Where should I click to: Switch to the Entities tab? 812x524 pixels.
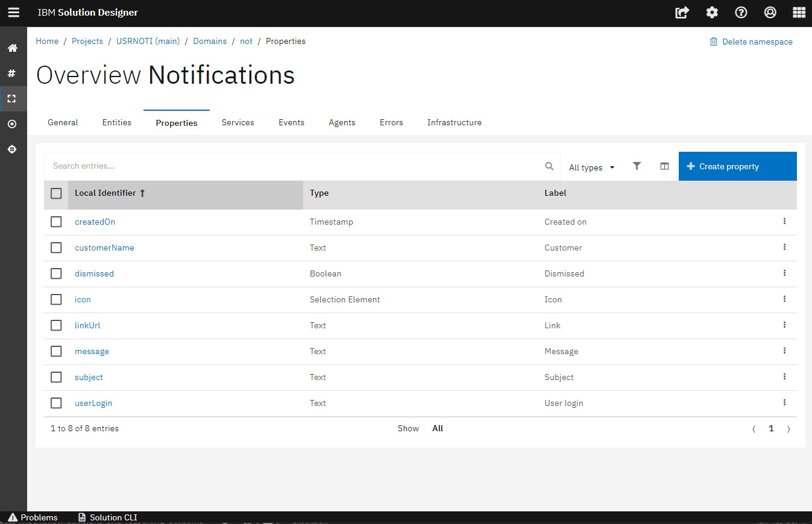[116, 122]
